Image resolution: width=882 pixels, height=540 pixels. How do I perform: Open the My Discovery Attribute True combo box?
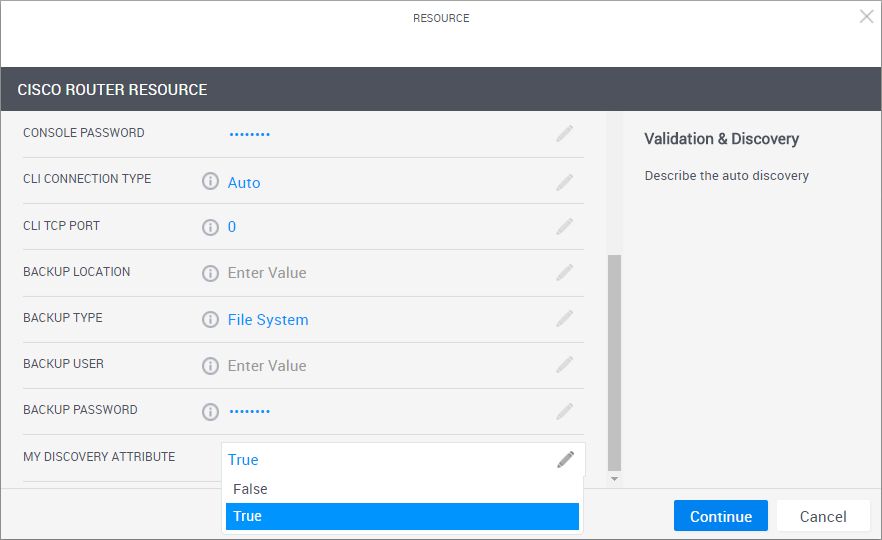pos(403,460)
